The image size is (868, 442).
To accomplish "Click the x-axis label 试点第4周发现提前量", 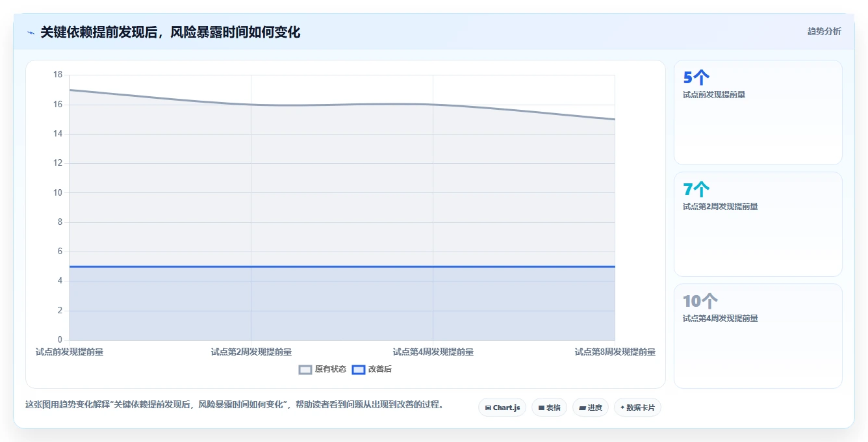I will 433,352.
